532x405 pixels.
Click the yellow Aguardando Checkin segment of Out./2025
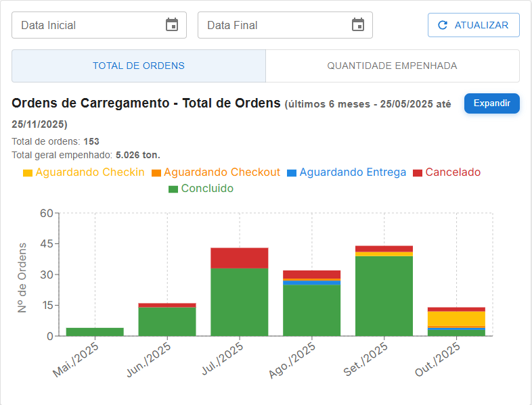point(456,318)
